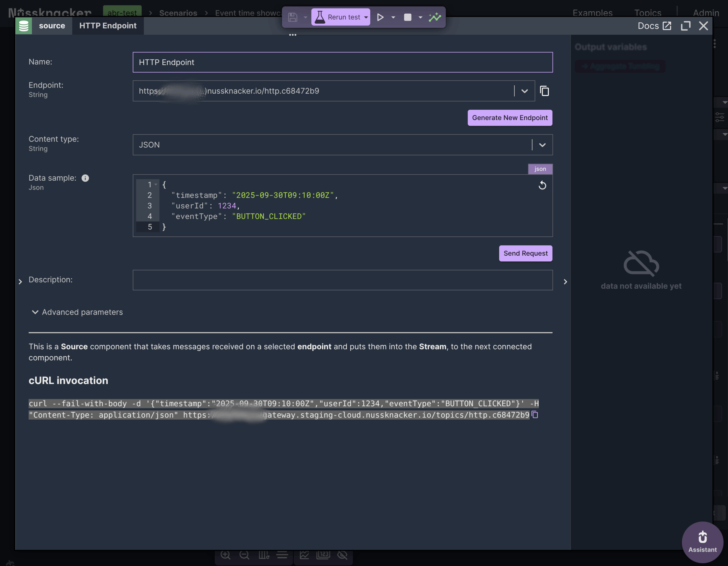Open the Content type JSON dropdown
728x566 pixels.
(x=542, y=145)
